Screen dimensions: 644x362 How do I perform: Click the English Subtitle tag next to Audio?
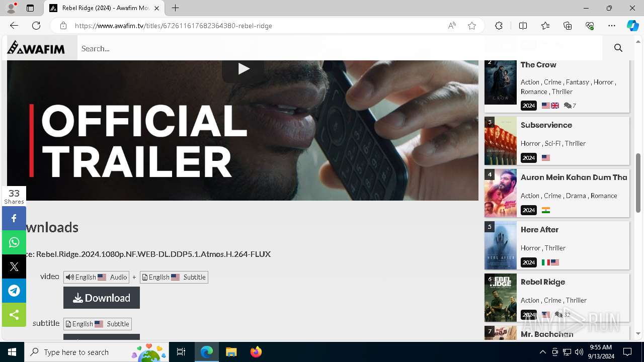[174, 277]
